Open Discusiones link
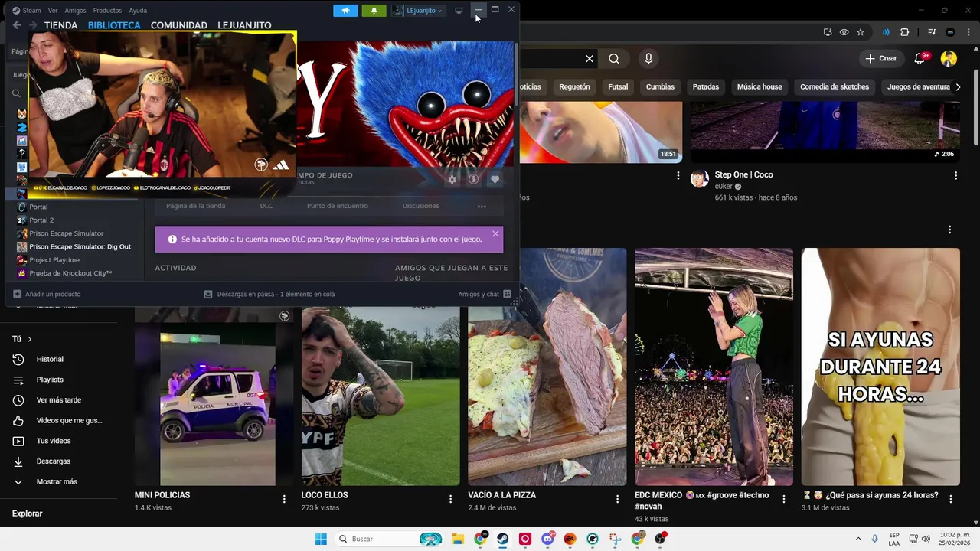980x551 pixels. (x=420, y=206)
